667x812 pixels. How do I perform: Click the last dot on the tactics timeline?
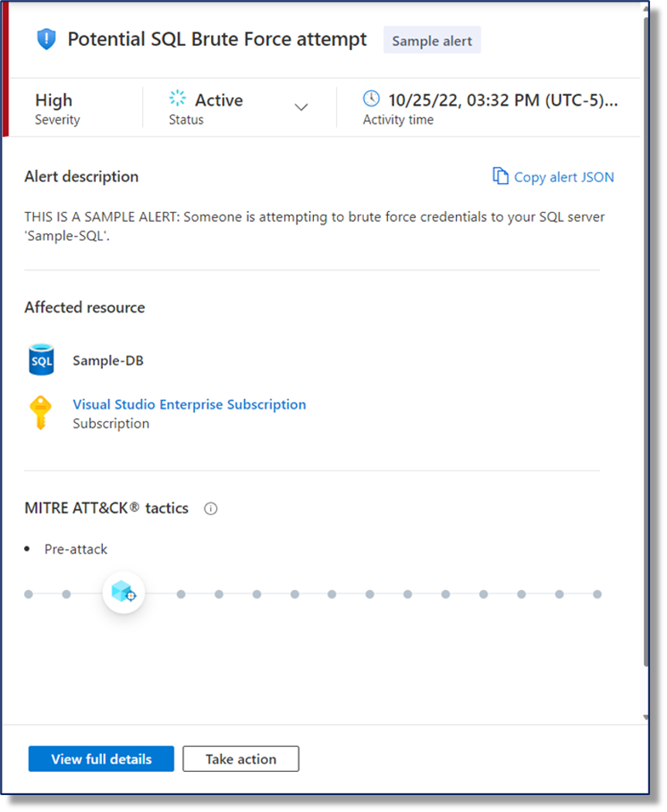(x=597, y=594)
